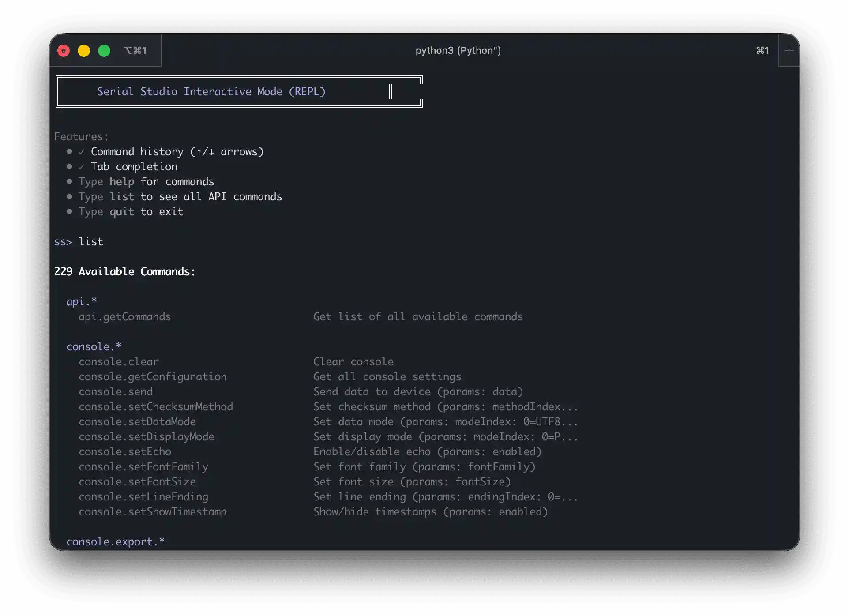Viewport: 849px width, 616px height.
Task: Expand the api.* command group header
Action: point(81,301)
